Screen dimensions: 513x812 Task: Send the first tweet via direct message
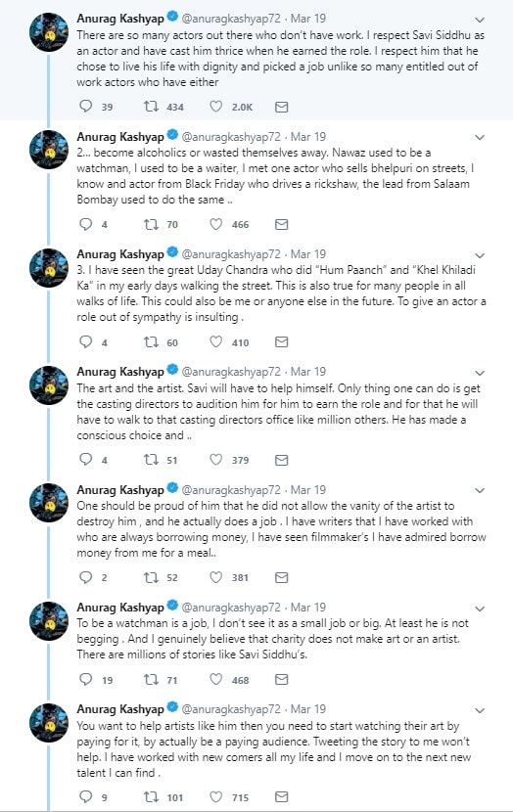click(x=281, y=107)
